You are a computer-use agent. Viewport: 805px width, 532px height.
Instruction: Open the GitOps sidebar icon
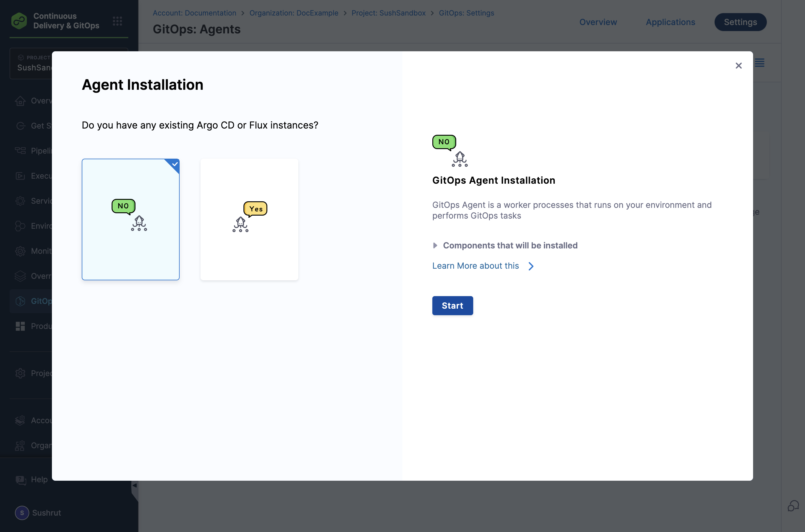[x=20, y=301]
